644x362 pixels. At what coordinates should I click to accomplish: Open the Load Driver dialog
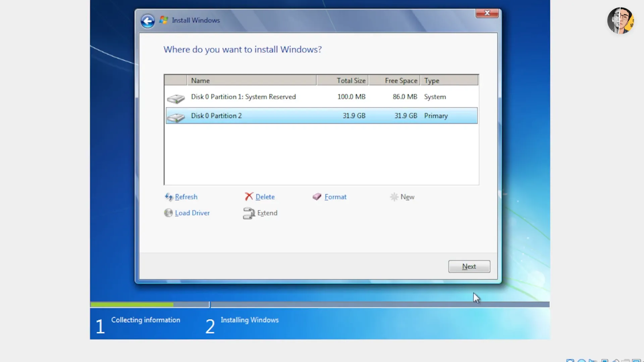pyautogui.click(x=192, y=213)
